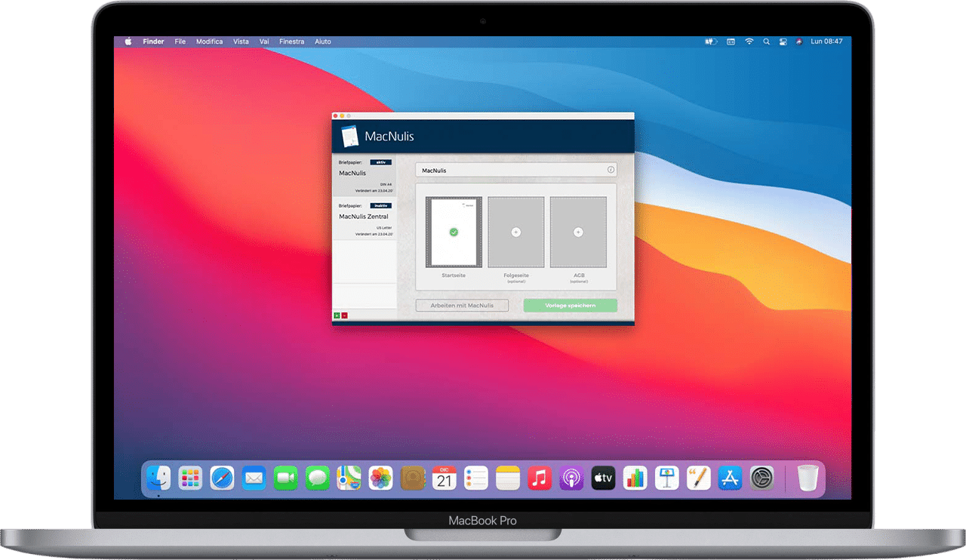The height and width of the screenshot is (560, 966).
Task: Click the clock Lun 08:47
Action: click(826, 42)
